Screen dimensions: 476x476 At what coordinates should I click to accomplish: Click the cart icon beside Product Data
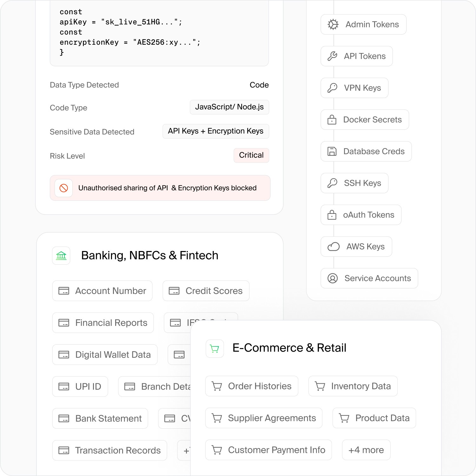pos(344,418)
